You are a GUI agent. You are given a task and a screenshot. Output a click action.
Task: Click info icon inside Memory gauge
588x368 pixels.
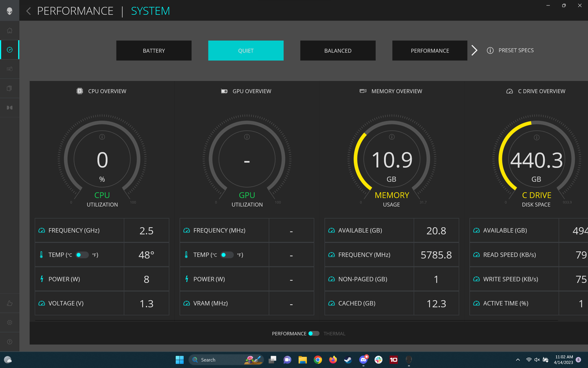pos(392,137)
